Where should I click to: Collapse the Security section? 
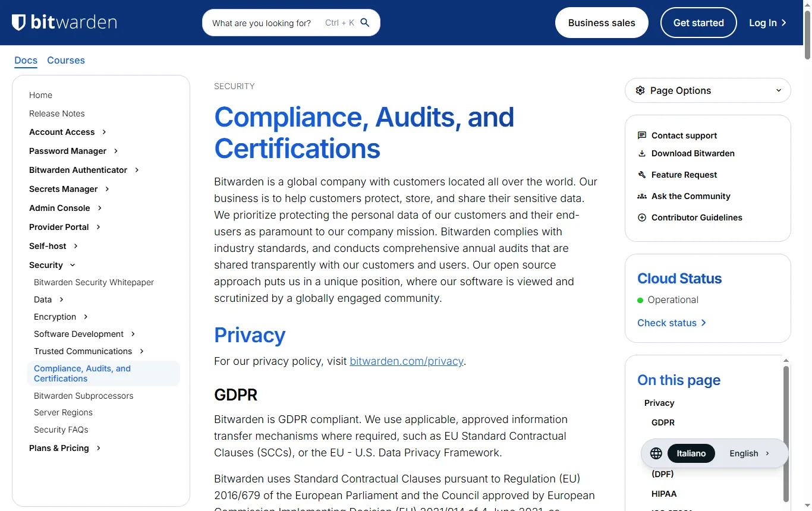(x=73, y=265)
